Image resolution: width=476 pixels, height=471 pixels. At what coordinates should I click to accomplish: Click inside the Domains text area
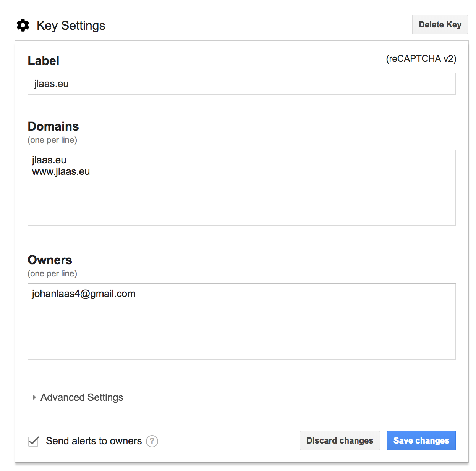(x=242, y=188)
